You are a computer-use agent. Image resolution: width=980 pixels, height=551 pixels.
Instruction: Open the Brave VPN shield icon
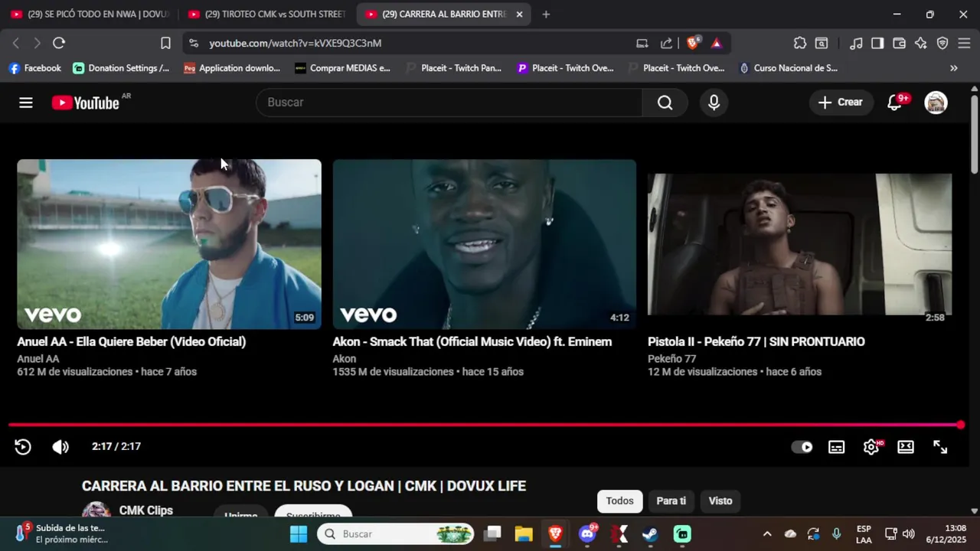pos(942,43)
